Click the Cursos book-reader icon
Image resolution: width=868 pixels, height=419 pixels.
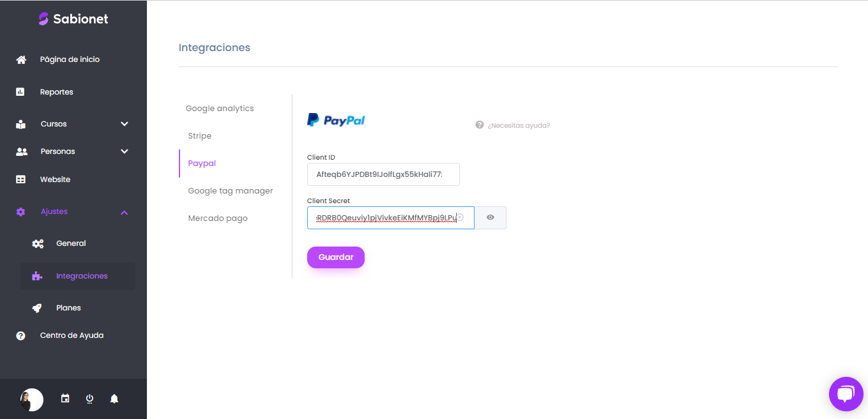(x=21, y=124)
